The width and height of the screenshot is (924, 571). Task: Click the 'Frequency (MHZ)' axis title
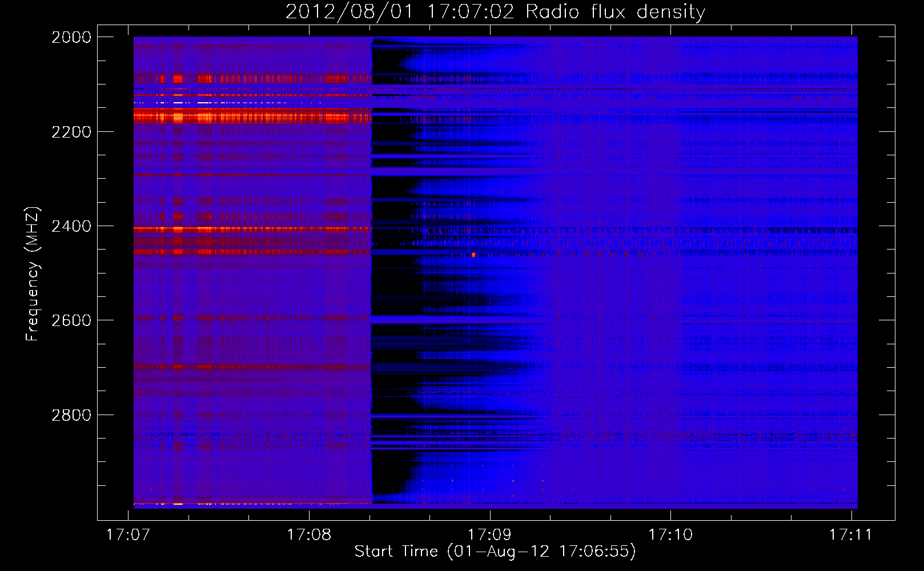[x=32, y=274]
